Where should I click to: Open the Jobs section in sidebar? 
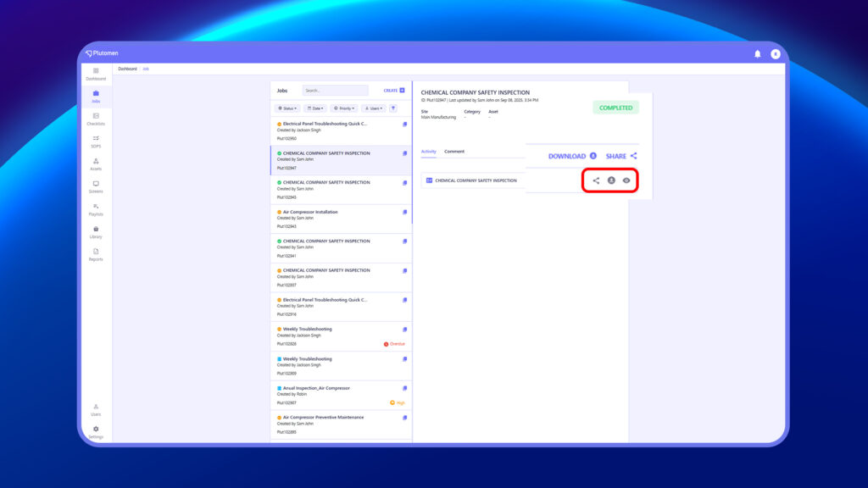point(96,97)
